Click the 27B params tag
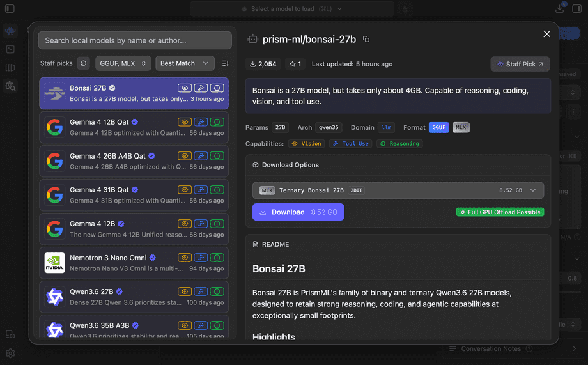Viewport: 588px width, 365px height. pos(280,128)
